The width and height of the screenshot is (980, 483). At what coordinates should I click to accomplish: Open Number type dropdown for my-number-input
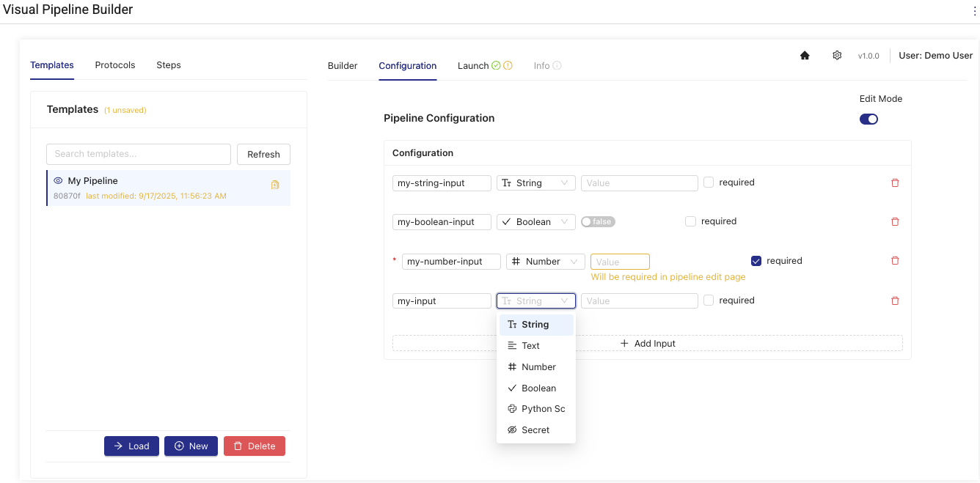546,261
